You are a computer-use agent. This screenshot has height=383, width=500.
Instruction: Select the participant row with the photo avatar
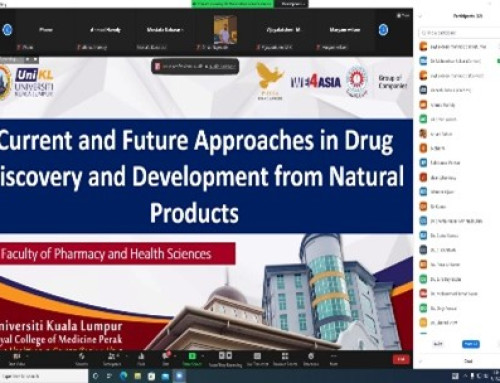[457, 134]
